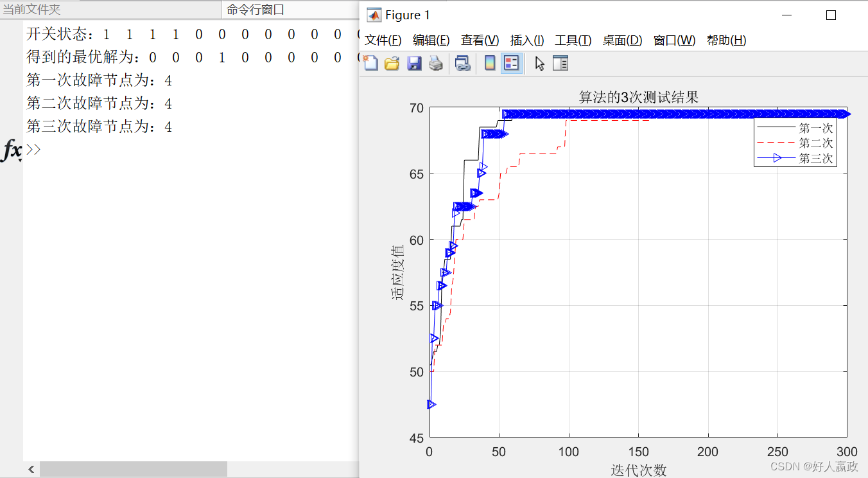Open the 查看(V) menu

click(x=480, y=40)
